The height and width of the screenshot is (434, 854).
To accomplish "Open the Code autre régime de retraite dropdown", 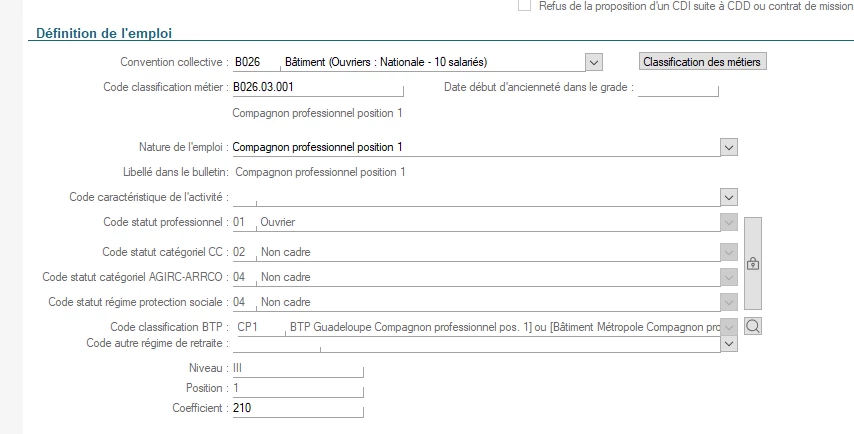I will pos(729,344).
